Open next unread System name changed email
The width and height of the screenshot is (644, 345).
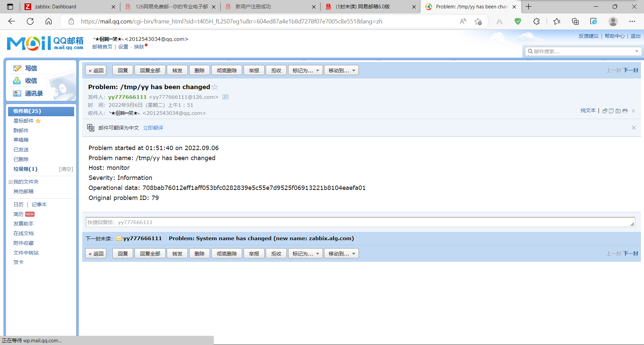tap(261, 238)
